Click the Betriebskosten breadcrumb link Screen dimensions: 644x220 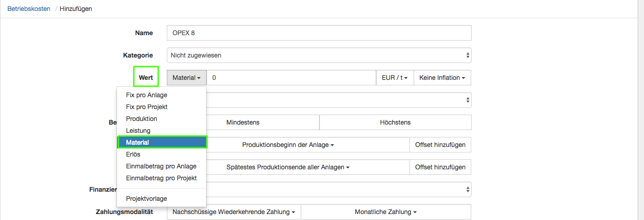click(x=29, y=9)
